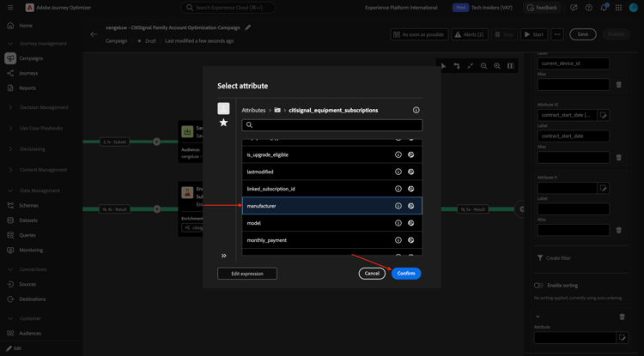Click the folder icon in attribute breadcrumb
The image size is (644, 356).
(x=277, y=110)
